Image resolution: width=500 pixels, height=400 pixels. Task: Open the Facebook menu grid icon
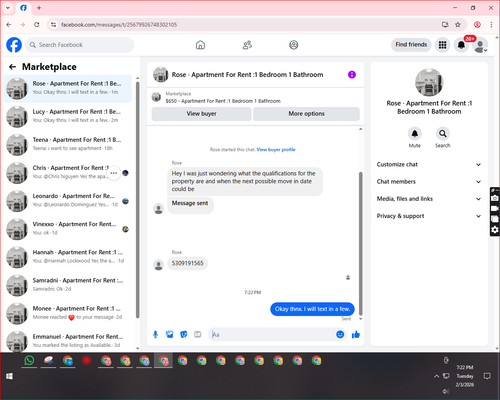point(442,45)
